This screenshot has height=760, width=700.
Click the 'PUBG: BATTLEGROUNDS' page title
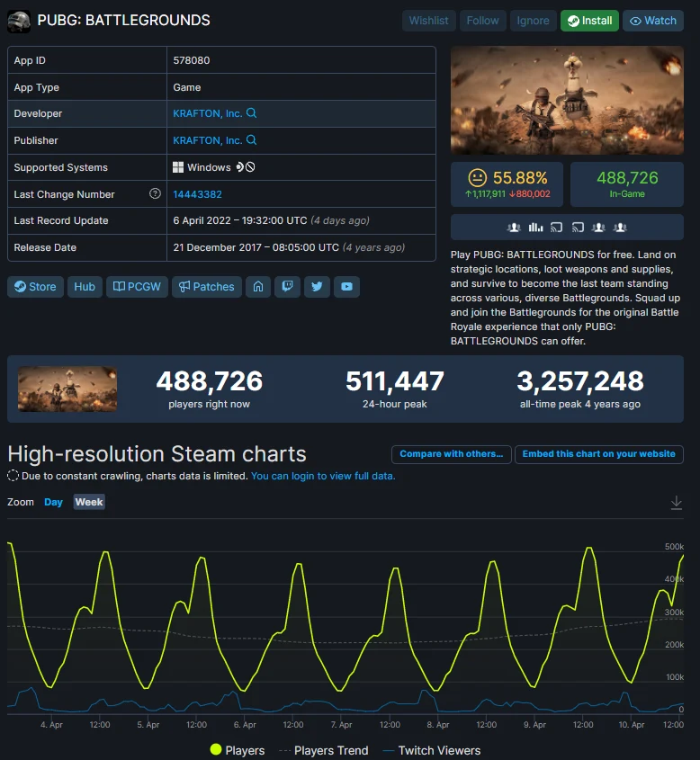(x=123, y=21)
